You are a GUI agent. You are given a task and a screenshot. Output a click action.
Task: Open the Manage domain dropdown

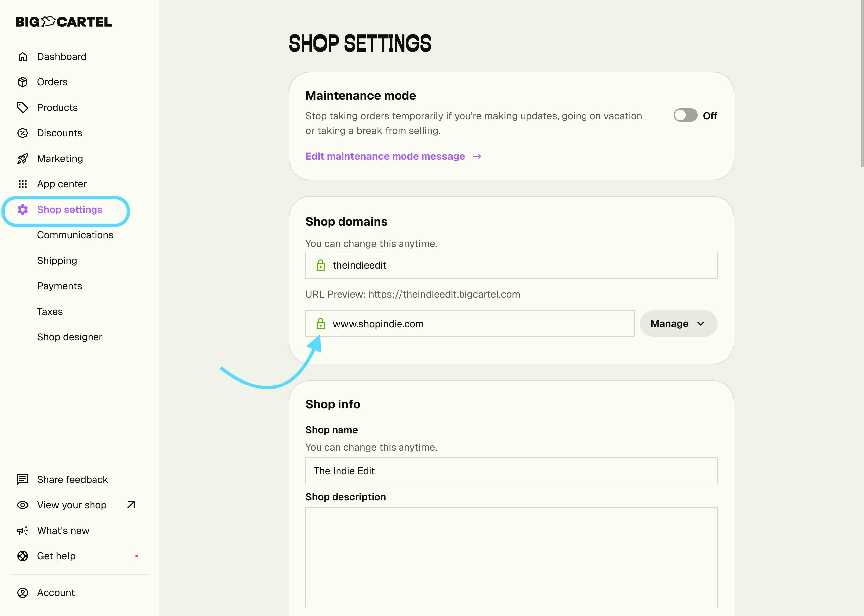[x=678, y=324]
